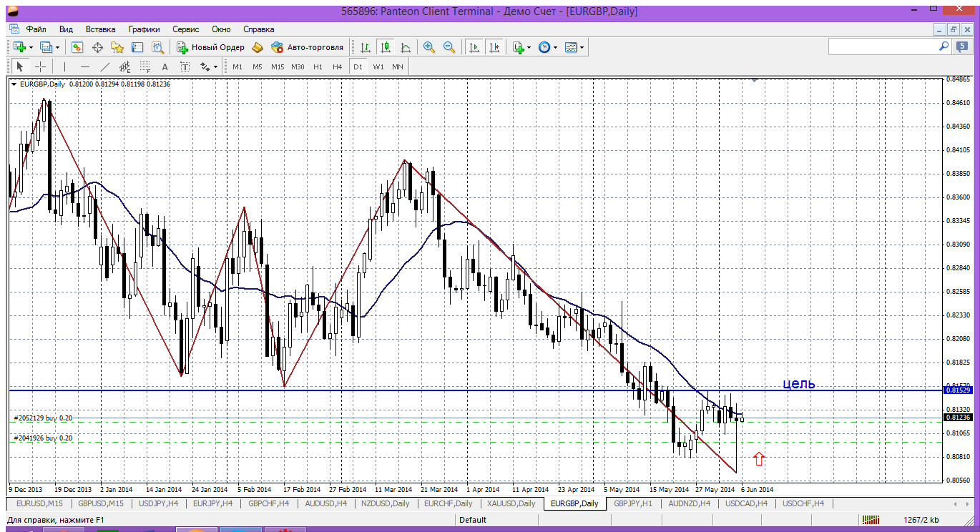The width and height of the screenshot is (980, 532).
Task: Draw a horizontal line tool
Action: (85, 66)
